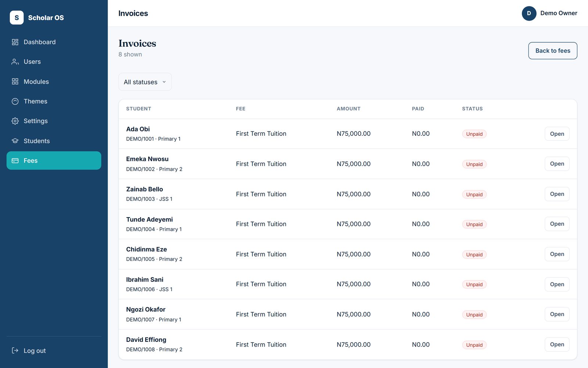Click the STUDENT column header
The image size is (588, 368).
(139, 109)
